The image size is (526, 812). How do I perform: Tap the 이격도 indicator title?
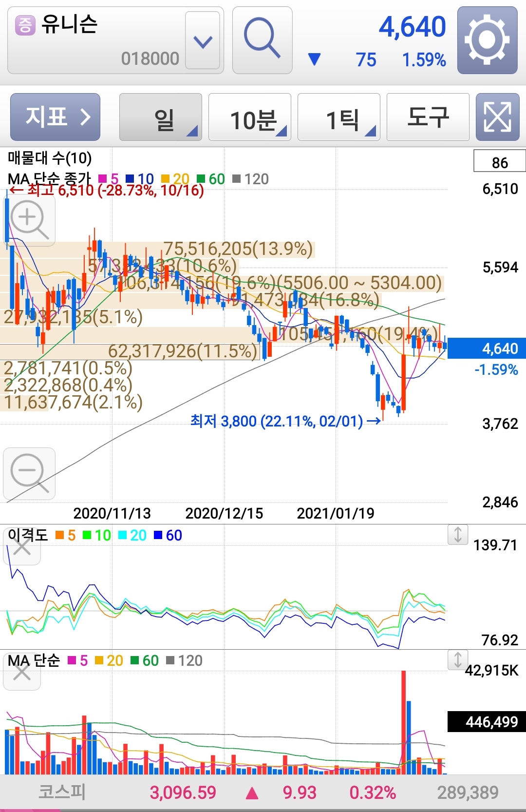click(28, 535)
